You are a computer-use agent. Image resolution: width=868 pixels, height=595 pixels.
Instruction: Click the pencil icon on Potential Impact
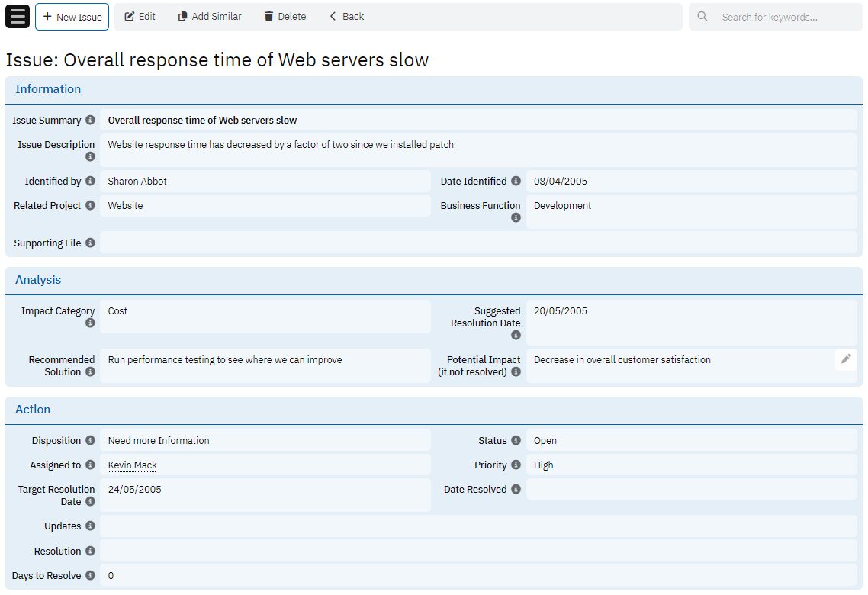pos(846,359)
